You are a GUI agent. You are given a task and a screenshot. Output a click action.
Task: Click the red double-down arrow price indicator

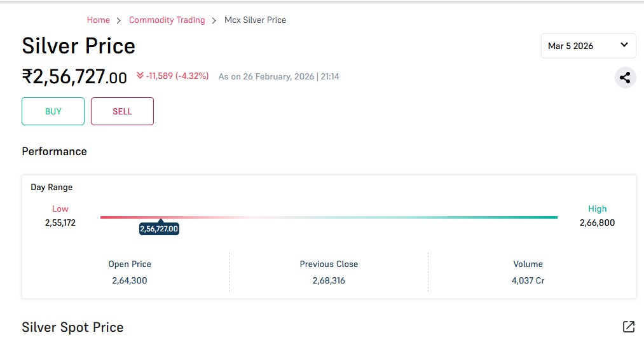coord(140,76)
